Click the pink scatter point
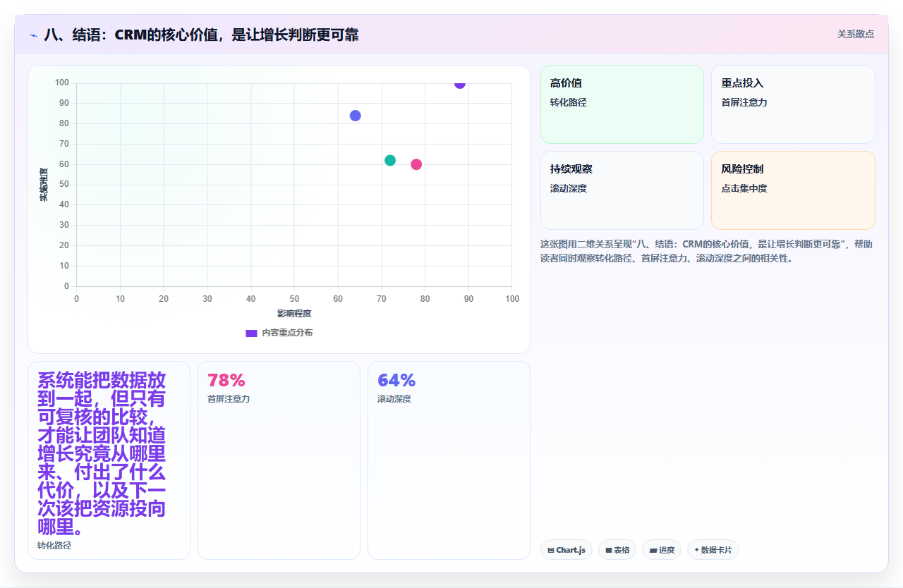Image resolution: width=903 pixels, height=588 pixels. click(416, 164)
